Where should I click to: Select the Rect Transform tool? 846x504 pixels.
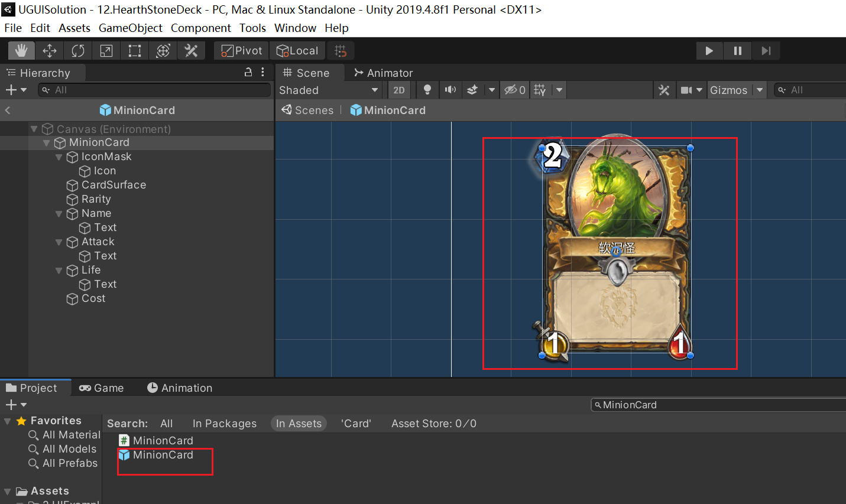pos(135,51)
